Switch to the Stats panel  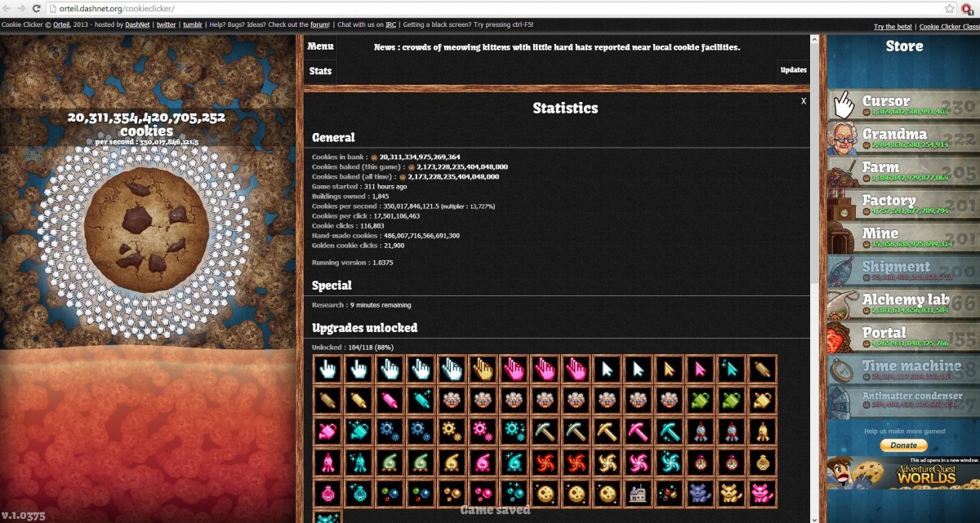click(x=320, y=71)
